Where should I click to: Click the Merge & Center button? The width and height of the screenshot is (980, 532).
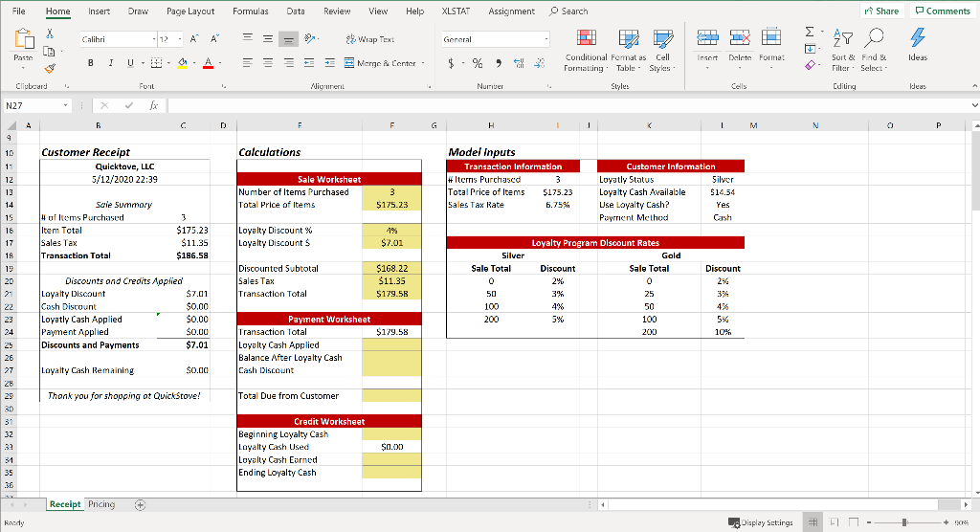(380, 63)
